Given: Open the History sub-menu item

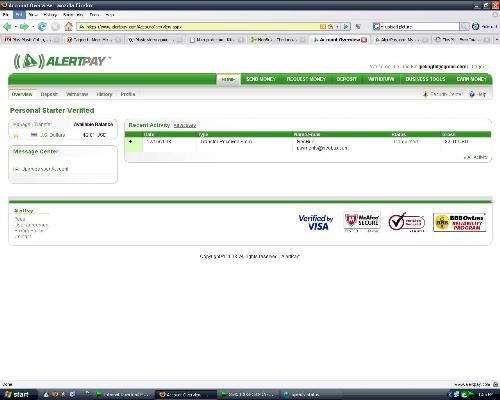Looking at the screenshot, I should tap(104, 94).
